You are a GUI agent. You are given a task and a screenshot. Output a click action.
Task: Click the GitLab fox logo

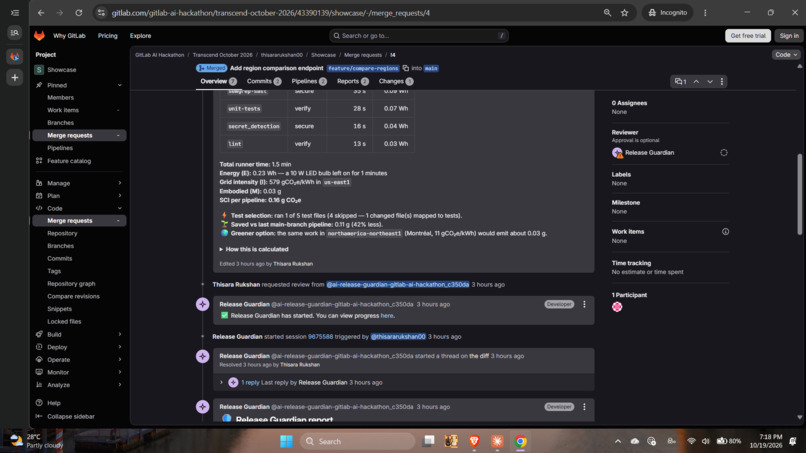pyautogui.click(x=39, y=35)
